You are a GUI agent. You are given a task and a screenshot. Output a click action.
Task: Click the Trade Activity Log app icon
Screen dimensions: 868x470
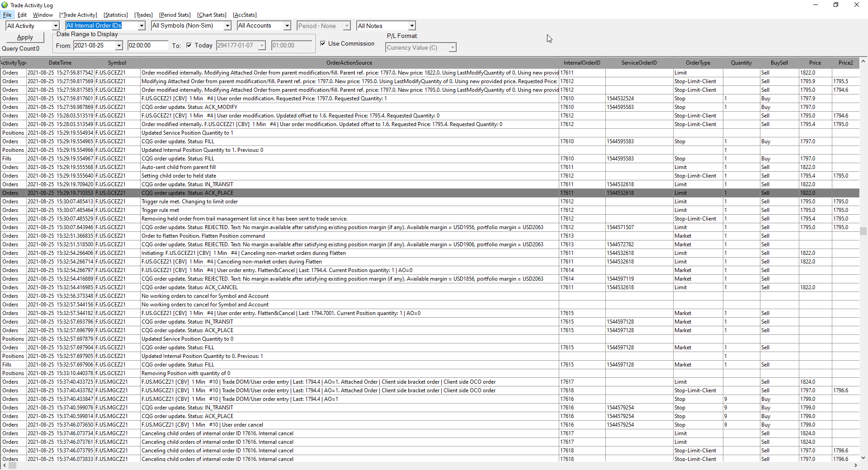point(5,5)
